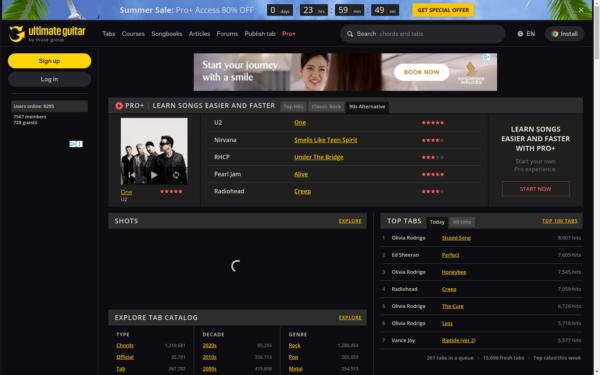Open Olivia Rodrigo Honeybee tab
600x375 pixels.
point(454,272)
